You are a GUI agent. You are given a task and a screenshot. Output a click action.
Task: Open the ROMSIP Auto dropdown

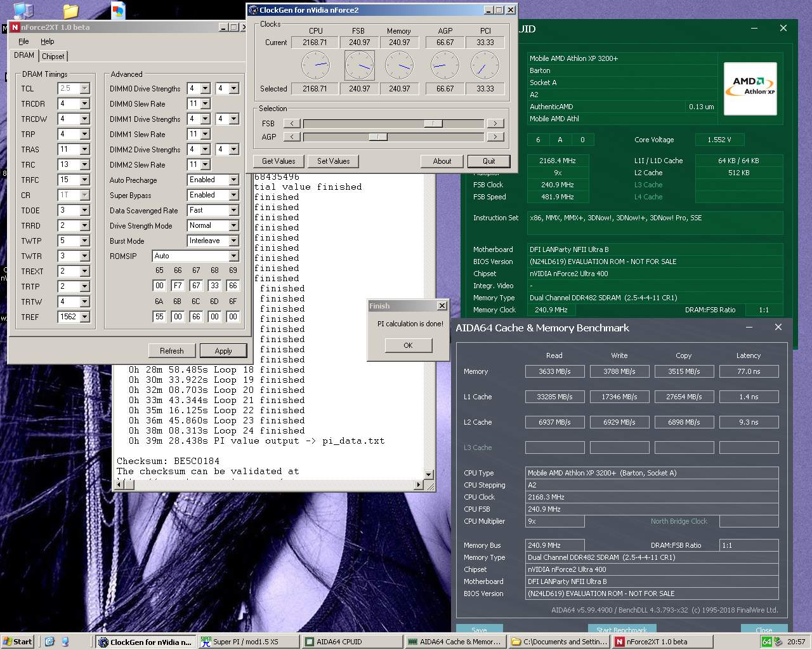coord(233,256)
